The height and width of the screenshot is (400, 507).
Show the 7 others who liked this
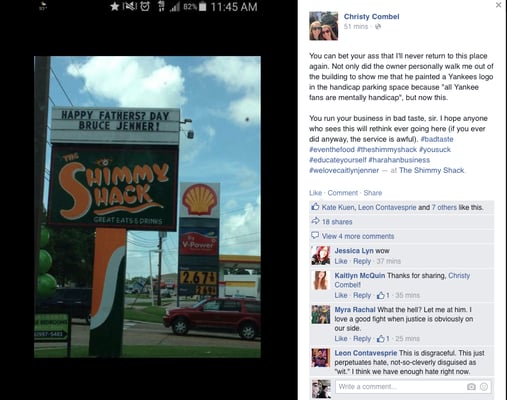[x=444, y=207]
